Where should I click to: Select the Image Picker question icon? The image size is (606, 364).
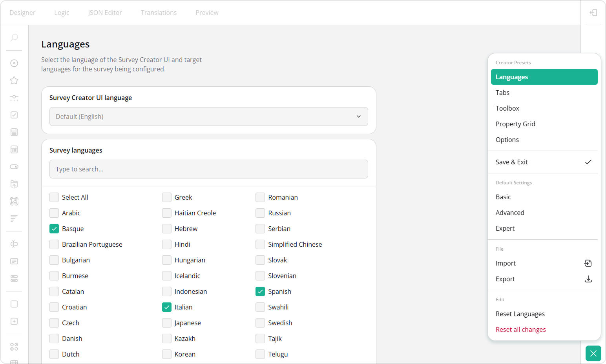point(14,201)
